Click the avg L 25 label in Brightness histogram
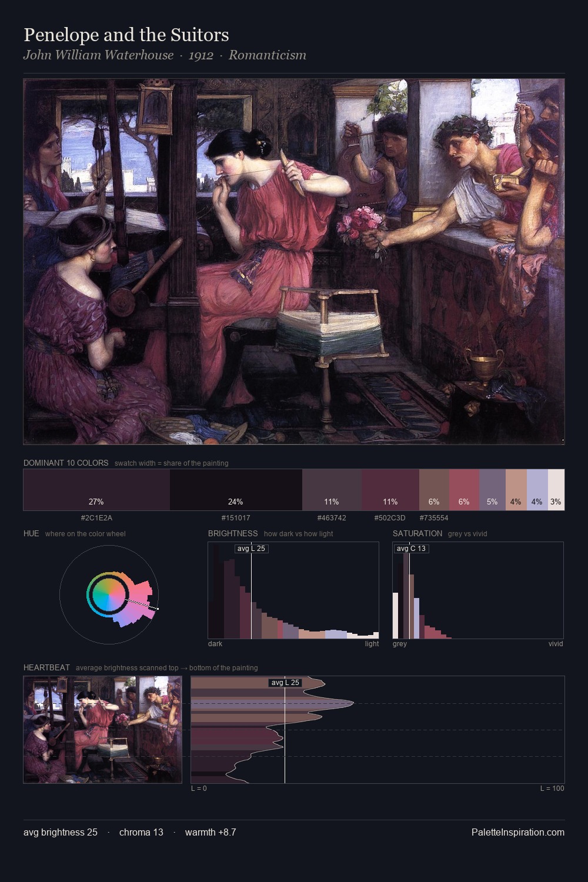Viewport: 588px width, 882px height. coord(252,549)
